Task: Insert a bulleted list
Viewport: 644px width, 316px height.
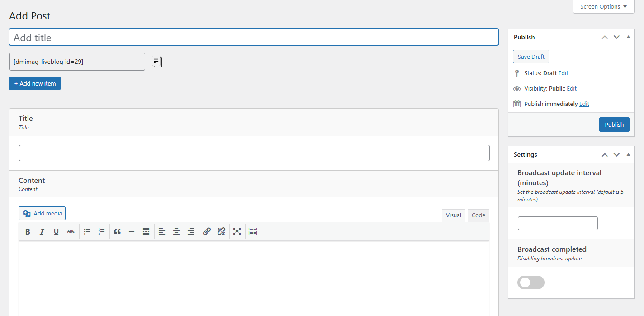Action: click(87, 231)
